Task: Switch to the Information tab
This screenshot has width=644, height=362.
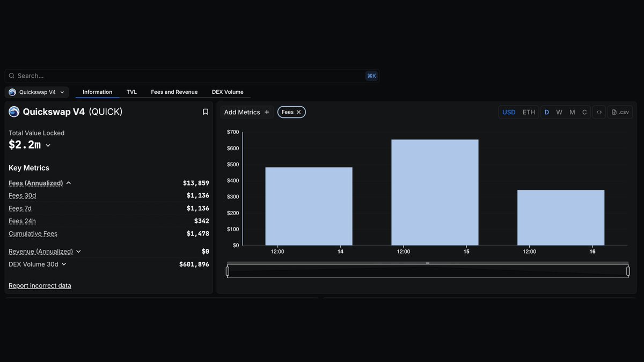Action: point(97,92)
